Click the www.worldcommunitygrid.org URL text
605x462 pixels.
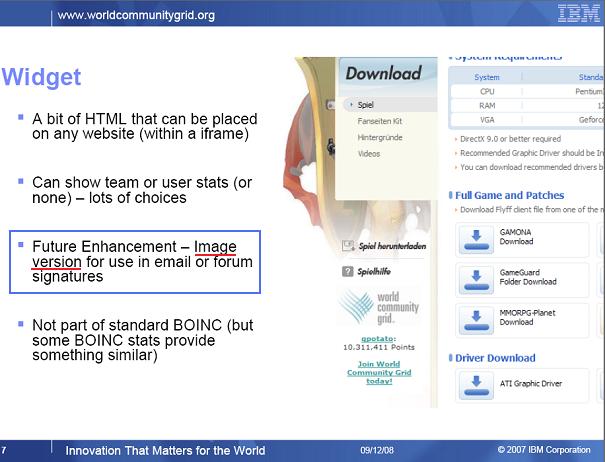136,15
